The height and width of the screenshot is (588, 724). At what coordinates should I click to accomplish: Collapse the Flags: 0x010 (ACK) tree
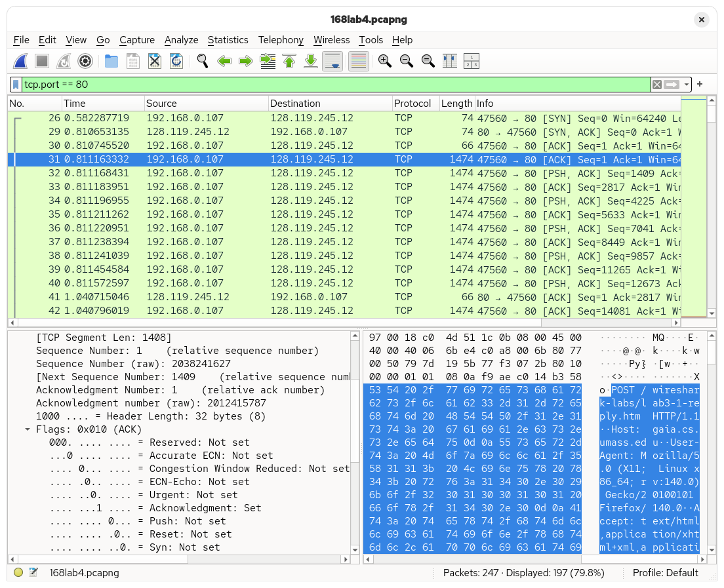click(x=28, y=429)
